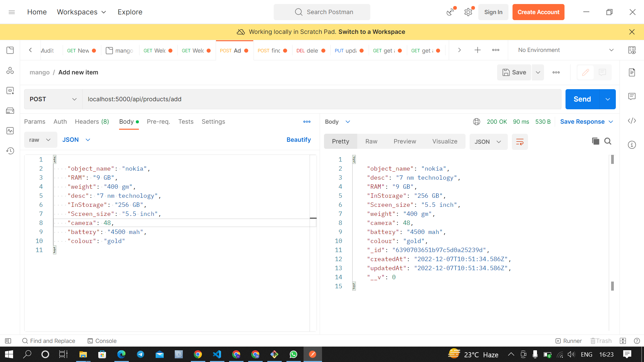Image resolution: width=644 pixels, height=362 pixels.
Task: Open the Documentation panel
Action: [632, 72]
